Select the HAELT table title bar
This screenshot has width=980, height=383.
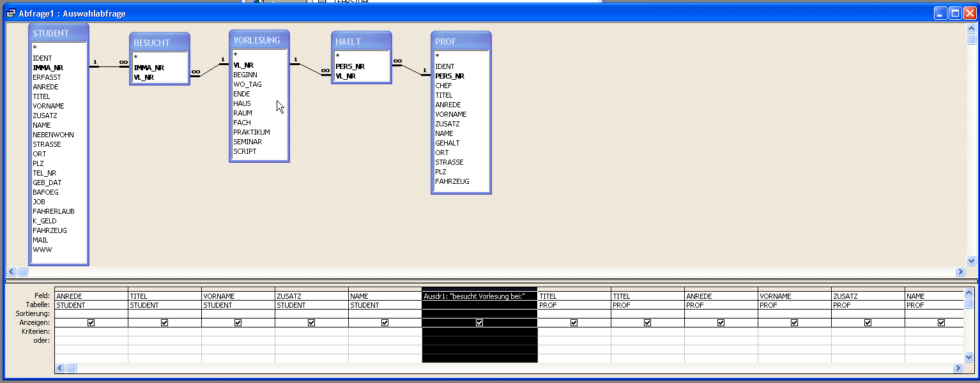click(x=362, y=41)
